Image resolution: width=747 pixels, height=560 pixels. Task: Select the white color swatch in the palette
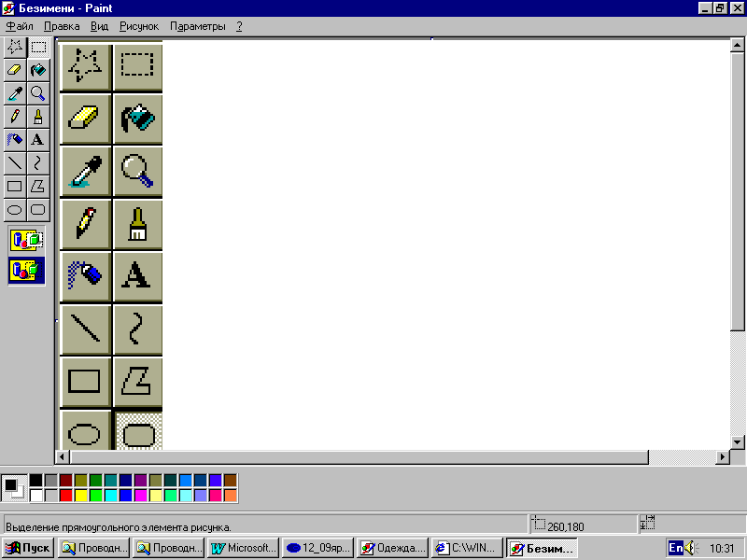click(35, 496)
